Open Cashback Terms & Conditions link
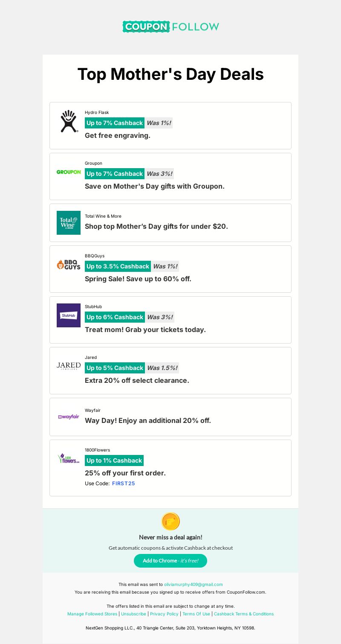 point(244,614)
